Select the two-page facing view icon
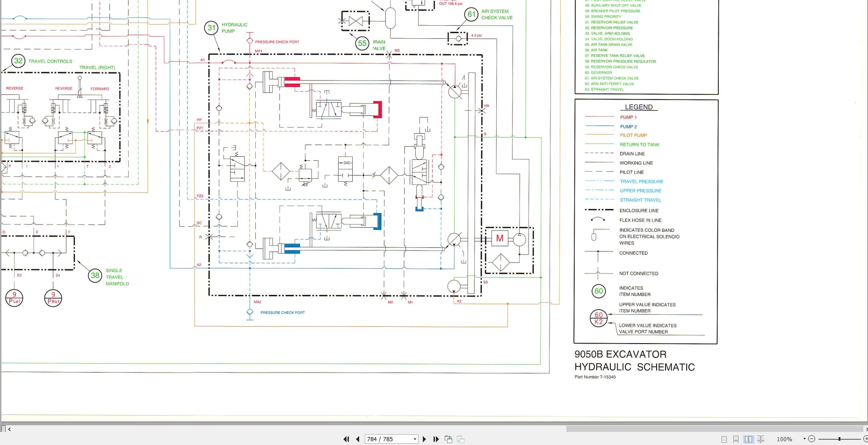868x445 pixels. click(x=749, y=439)
